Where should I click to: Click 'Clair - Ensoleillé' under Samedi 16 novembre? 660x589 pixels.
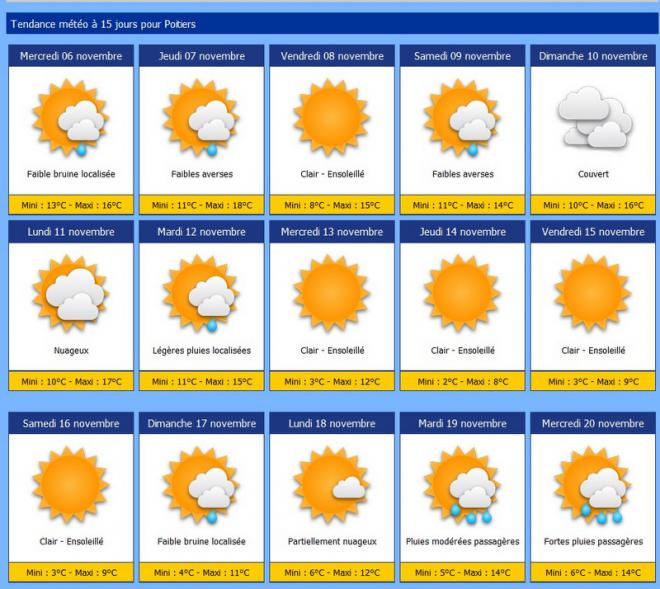click(x=71, y=541)
